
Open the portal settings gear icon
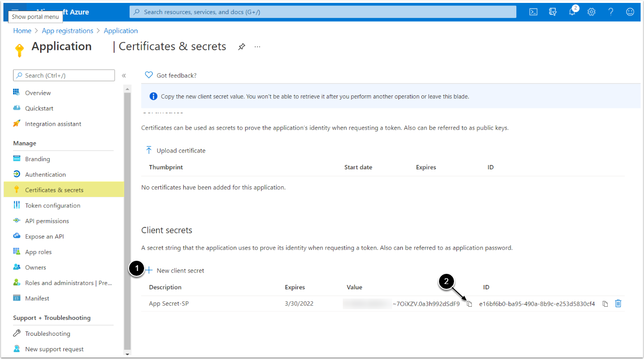[591, 12]
